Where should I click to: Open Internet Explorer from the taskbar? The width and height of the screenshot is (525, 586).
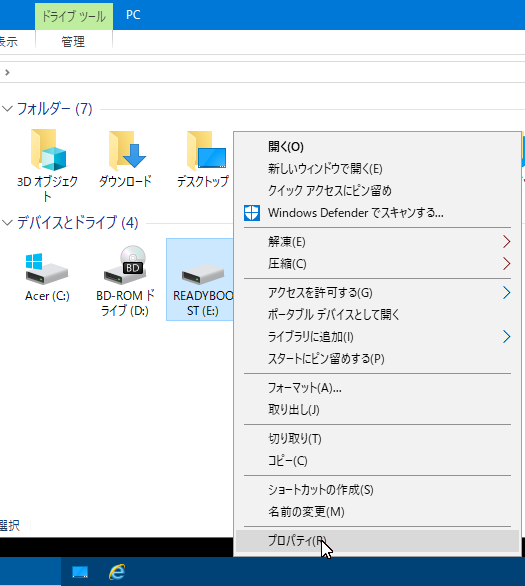coord(117,572)
